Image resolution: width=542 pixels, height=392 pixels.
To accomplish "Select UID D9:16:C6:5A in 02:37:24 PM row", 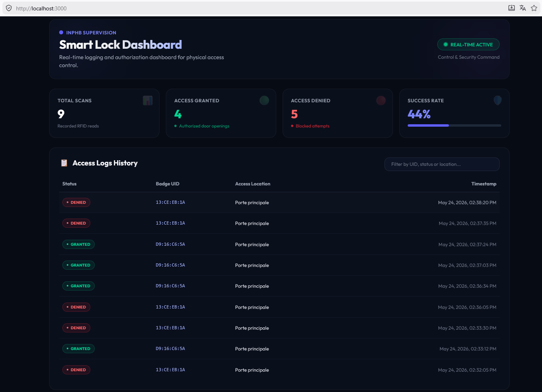I will (x=170, y=244).
